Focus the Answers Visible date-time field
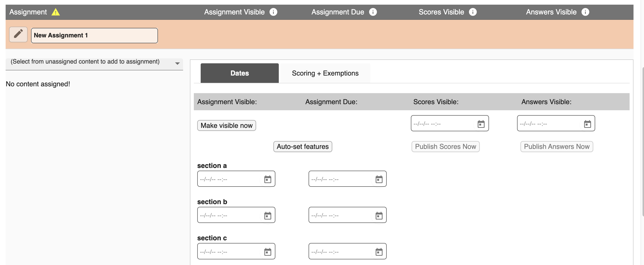The image size is (644, 265). pyautogui.click(x=556, y=123)
